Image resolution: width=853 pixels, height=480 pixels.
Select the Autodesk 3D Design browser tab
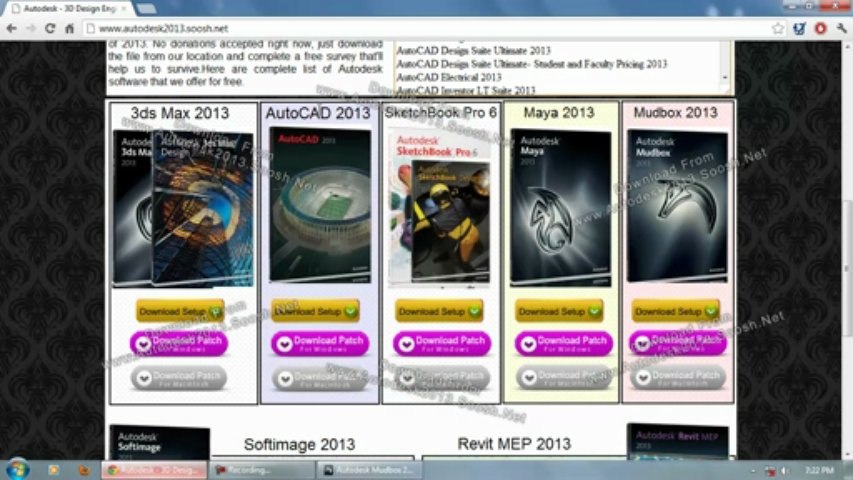[70, 8]
